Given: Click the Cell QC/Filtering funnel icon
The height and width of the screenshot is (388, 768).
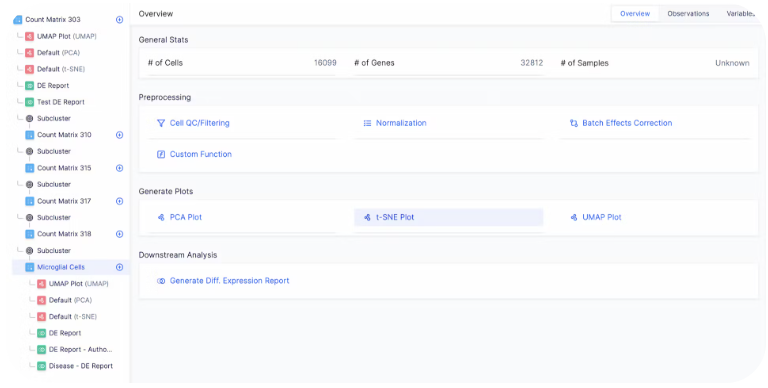Looking at the screenshot, I should click(x=161, y=123).
